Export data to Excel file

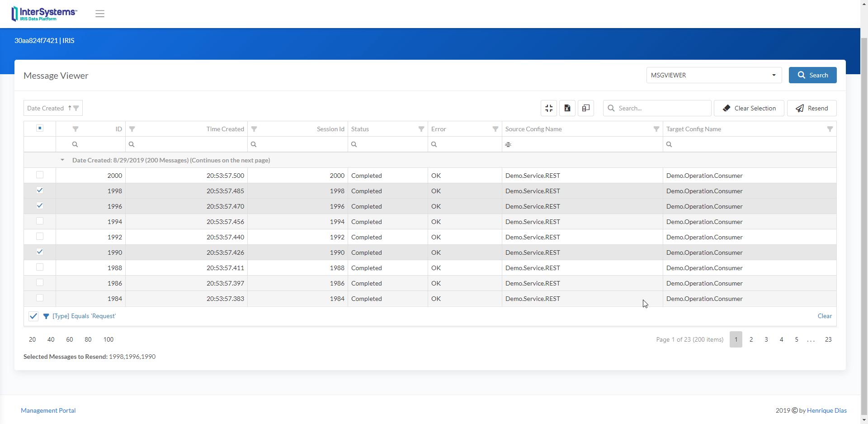[x=567, y=108]
